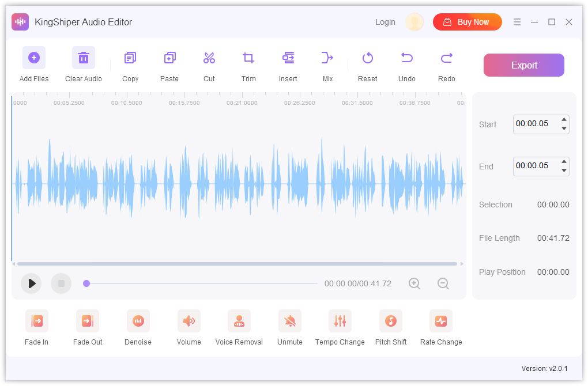The width and height of the screenshot is (588, 386).
Task: Click the 00:21.0000 timeline ruler mark
Action: click(x=242, y=103)
